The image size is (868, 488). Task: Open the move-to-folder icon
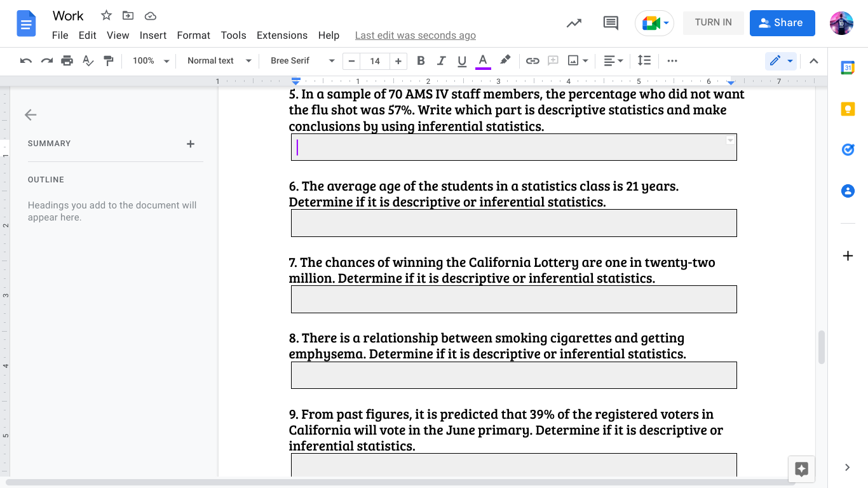coord(128,15)
